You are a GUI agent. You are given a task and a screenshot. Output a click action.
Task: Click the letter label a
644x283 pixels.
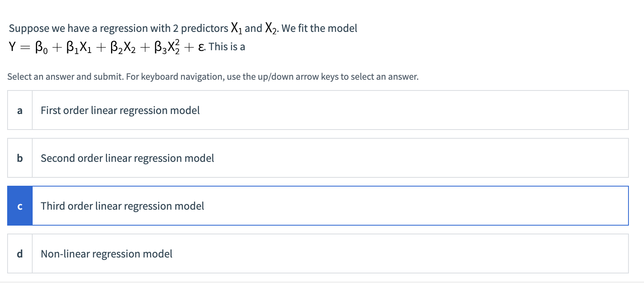pyautogui.click(x=20, y=110)
